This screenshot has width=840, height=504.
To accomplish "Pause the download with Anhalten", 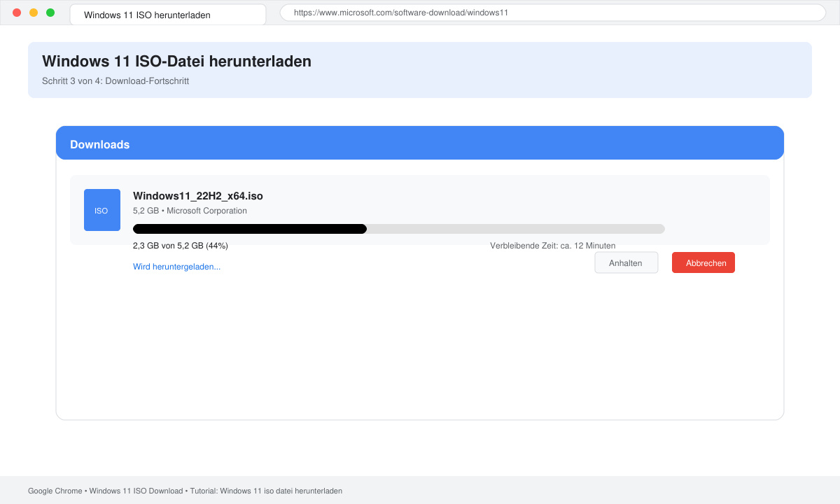I will (626, 262).
